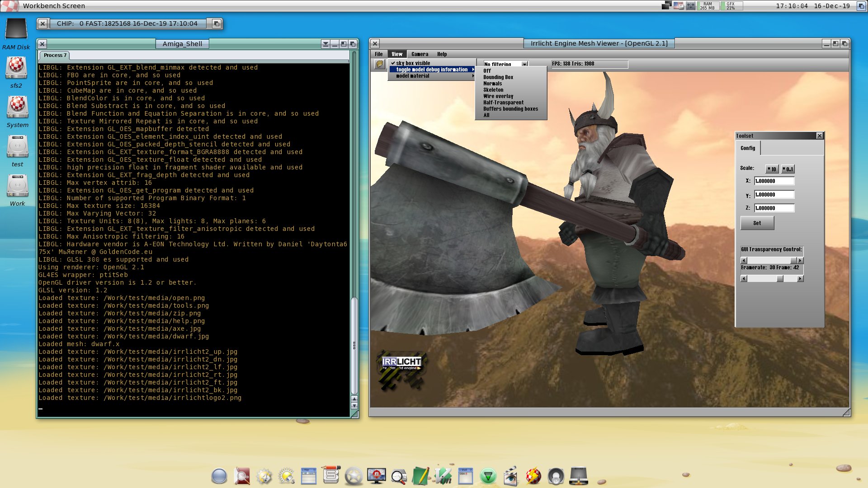Screen dimensions: 868x488
Task: Select the Process 7 tab in Amiga_Shell
Action: tap(55, 55)
